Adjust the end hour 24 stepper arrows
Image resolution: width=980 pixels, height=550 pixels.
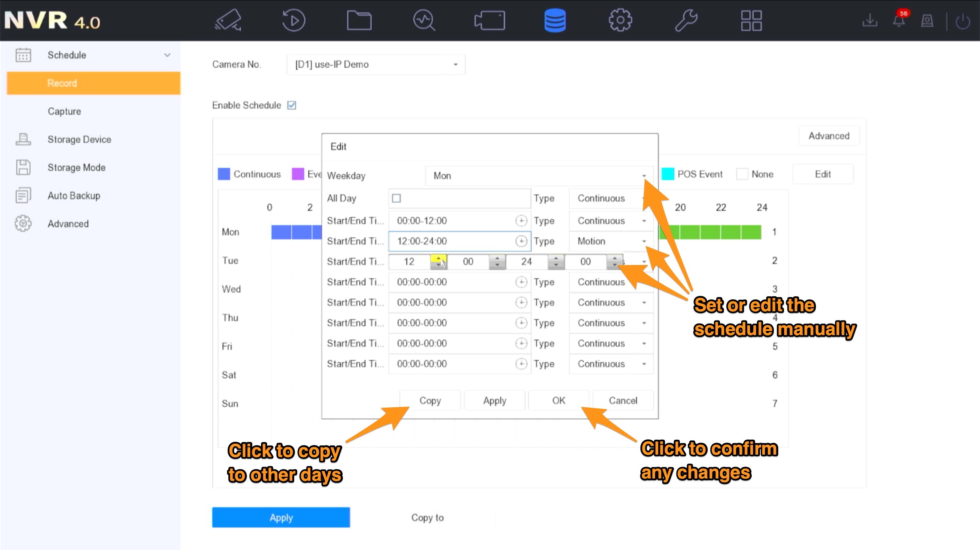pos(556,262)
